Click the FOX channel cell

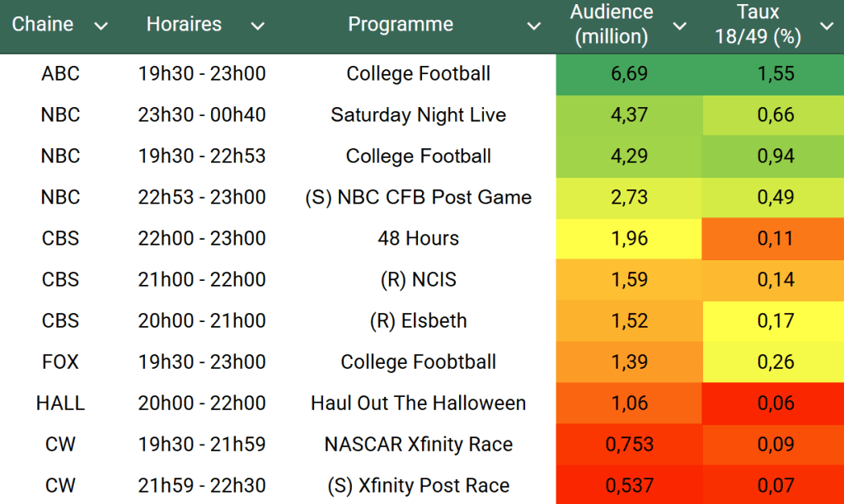coord(60,362)
